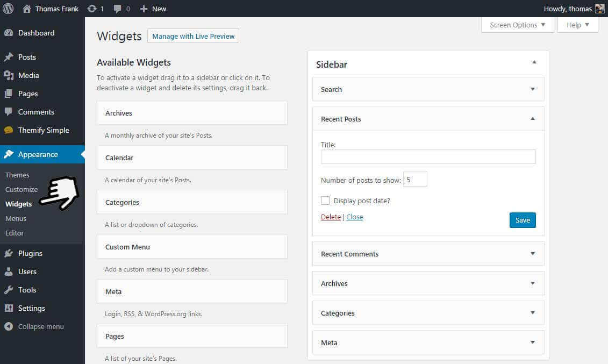Click the Sidebar heading text
Screen dimensions: 608x364
332,65
